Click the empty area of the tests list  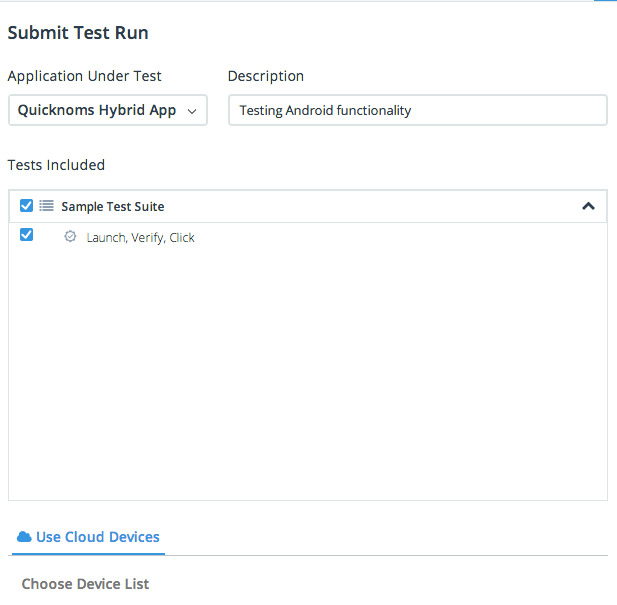(307, 380)
